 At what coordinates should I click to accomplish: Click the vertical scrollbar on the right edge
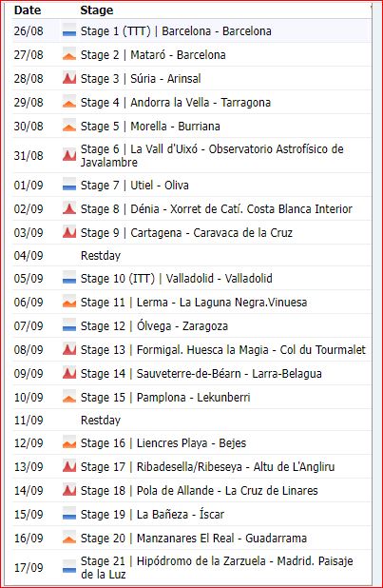coord(375,294)
